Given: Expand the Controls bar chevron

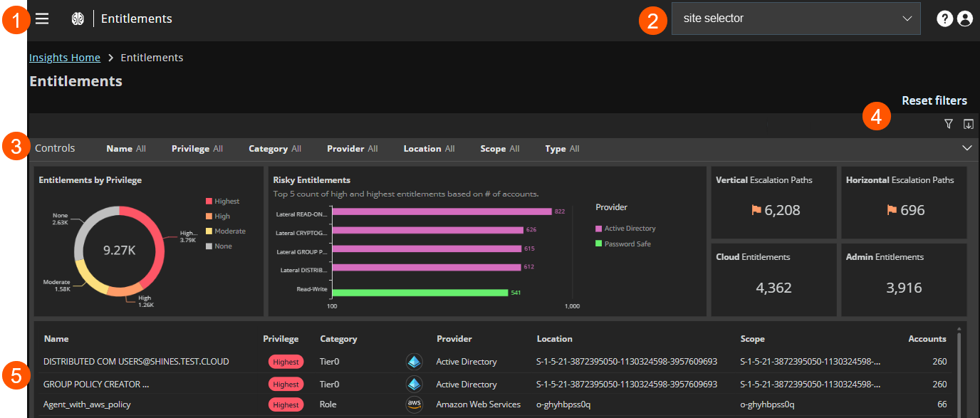Looking at the screenshot, I should (x=966, y=148).
